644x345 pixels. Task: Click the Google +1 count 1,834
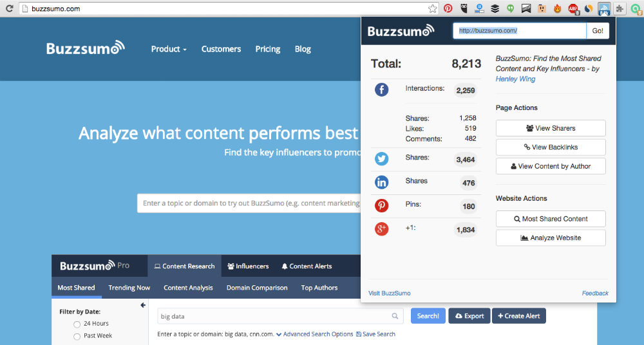coord(466,230)
